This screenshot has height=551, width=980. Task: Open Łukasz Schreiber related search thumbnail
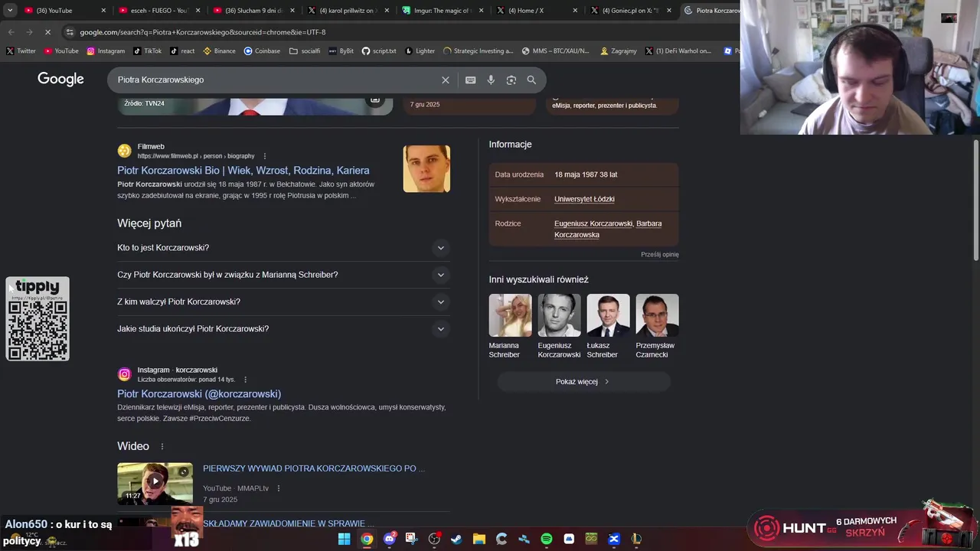608,315
